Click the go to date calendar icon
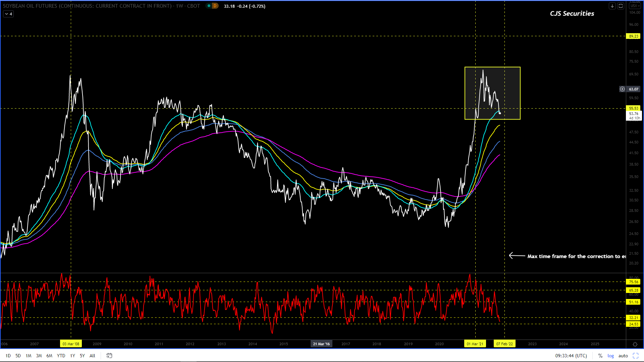This screenshot has height=362, width=644. tap(109, 356)
